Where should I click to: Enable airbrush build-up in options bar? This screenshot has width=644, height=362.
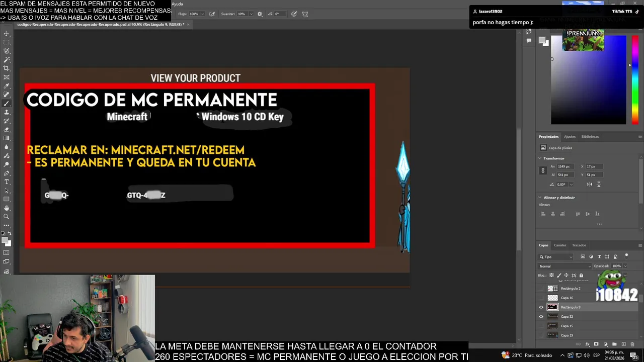tap(212, 14)
